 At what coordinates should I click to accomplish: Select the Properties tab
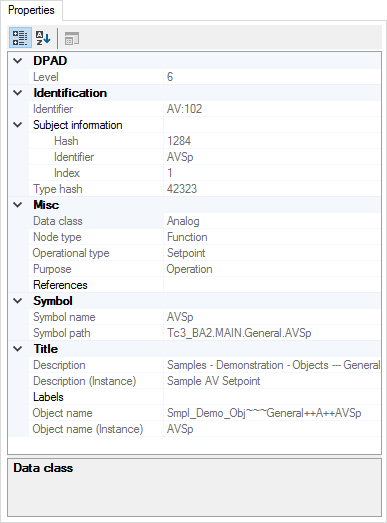pyautogui.click(x=31, y=10)
